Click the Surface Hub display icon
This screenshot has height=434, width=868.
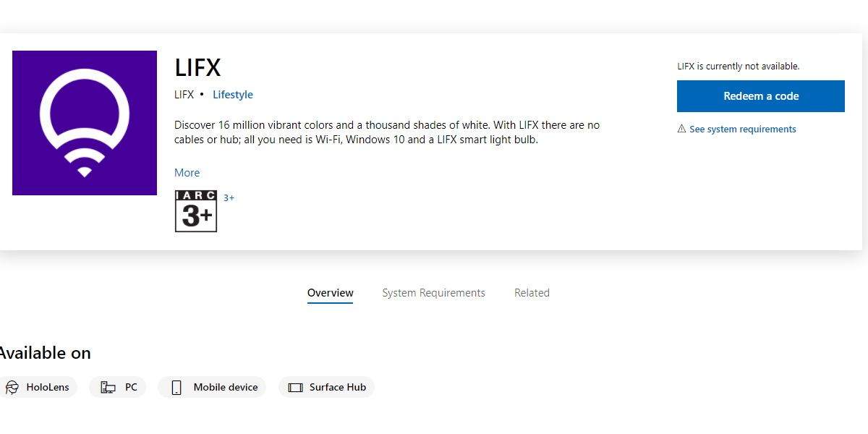295,388
